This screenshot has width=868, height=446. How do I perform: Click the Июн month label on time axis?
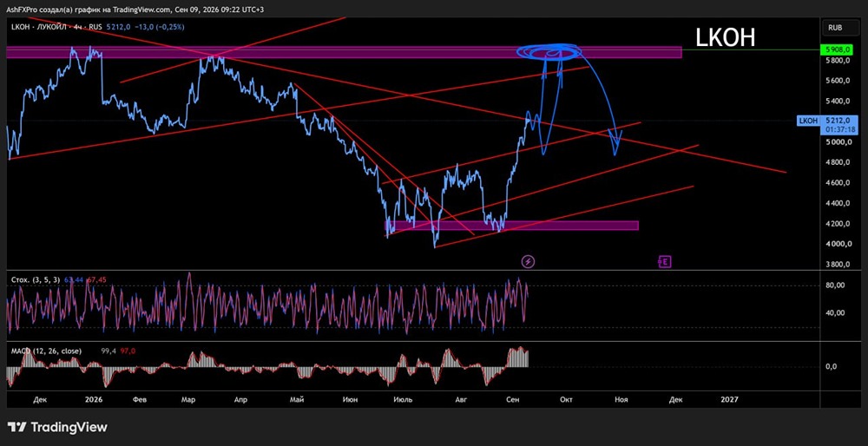tap(350, 399)
